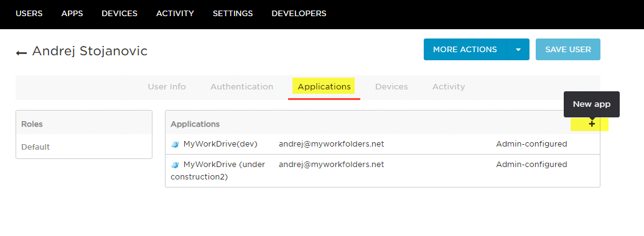Select the Applications tab
The height and width of the screenshot is (236, 644).
point(324,87)
